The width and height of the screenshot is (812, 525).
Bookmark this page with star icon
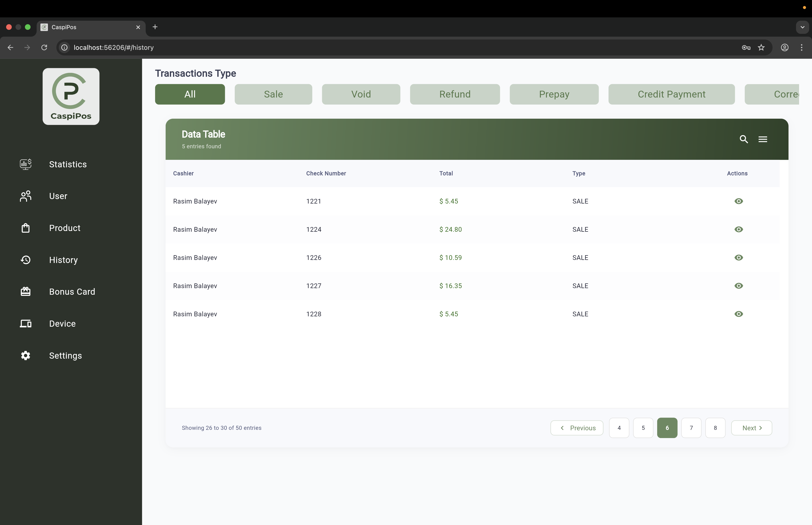click(761, 47)
